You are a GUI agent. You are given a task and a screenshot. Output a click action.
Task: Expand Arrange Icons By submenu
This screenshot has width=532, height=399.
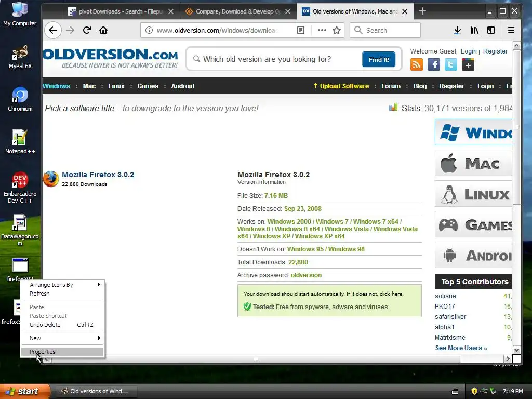pyautogui.click(x=62, y=285)
